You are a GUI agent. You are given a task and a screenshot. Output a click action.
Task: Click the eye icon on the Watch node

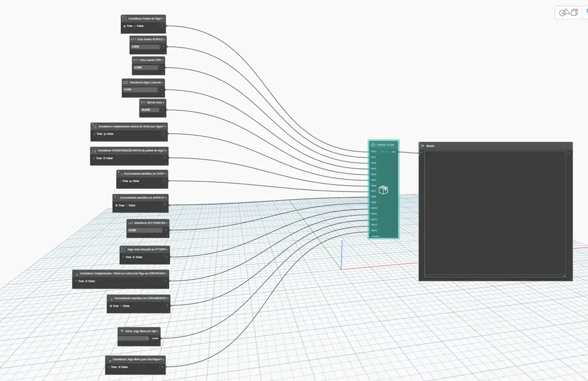point(422,146)
